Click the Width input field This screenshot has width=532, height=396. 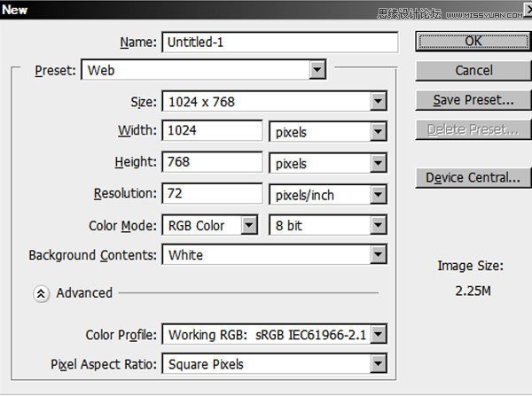click(x=212, y=130)
